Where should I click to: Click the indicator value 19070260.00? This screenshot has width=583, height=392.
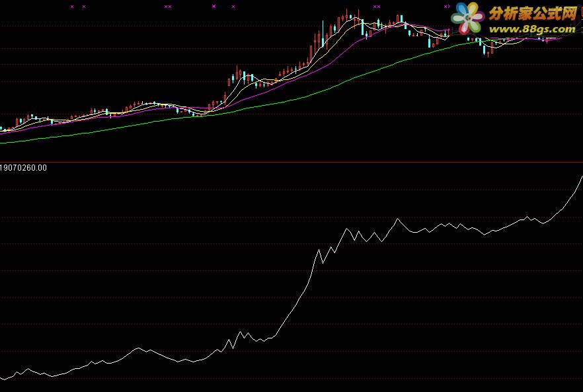tap(23, 168)
